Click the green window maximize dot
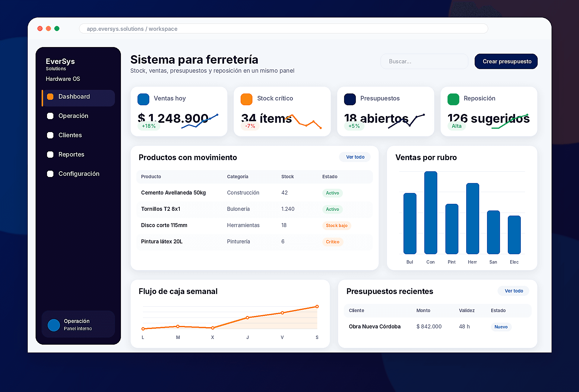Image resolution: width=579 pixels, height=392 pixels. click(x=57, y=29)
